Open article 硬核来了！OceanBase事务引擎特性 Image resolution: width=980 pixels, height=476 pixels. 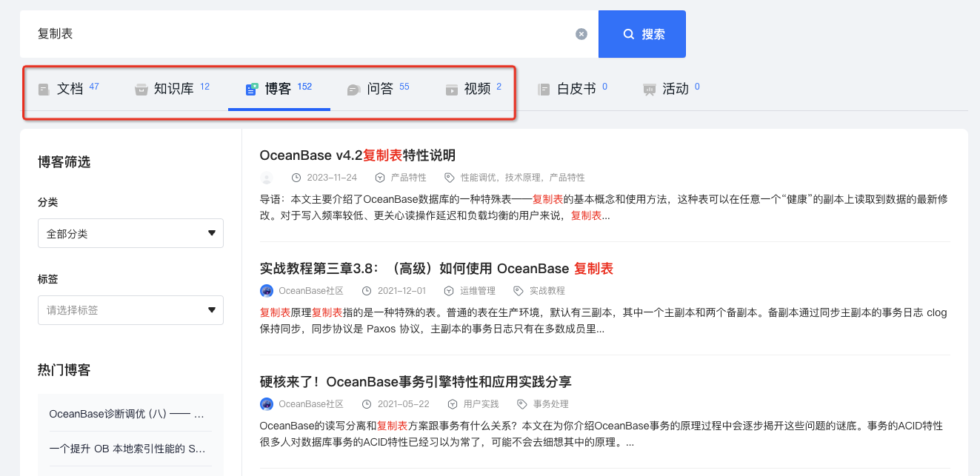(x=416, y=382)
